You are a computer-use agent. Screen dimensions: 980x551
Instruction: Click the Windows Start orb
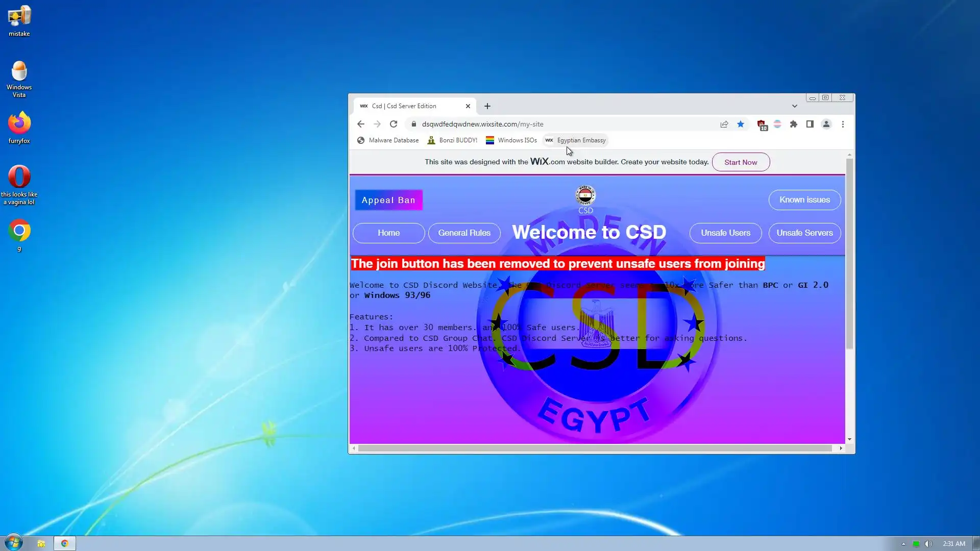(x=14, y=542)
